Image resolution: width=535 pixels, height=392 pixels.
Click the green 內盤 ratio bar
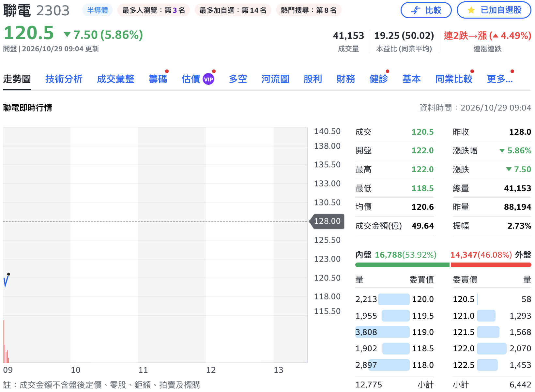click(x=402, y=265)
